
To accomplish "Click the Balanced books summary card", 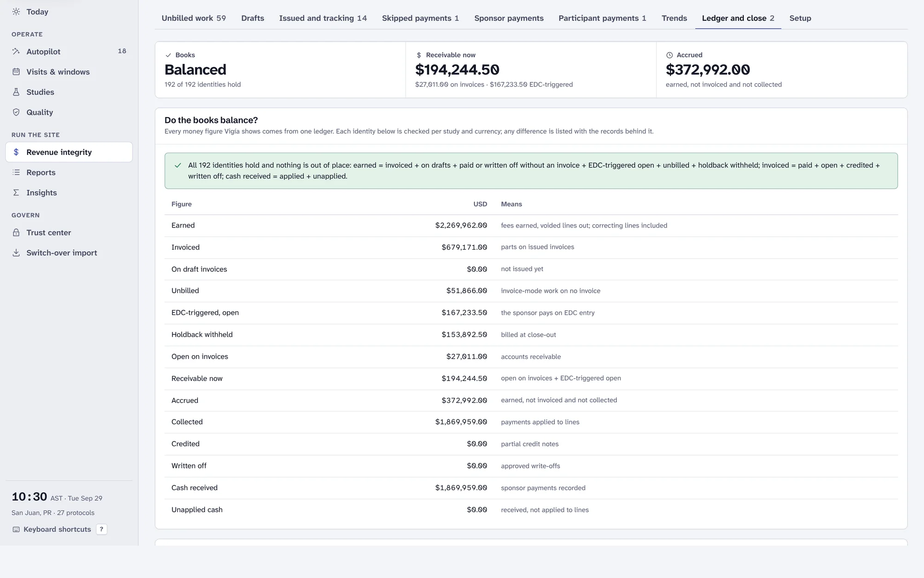I will pos(280,70).
